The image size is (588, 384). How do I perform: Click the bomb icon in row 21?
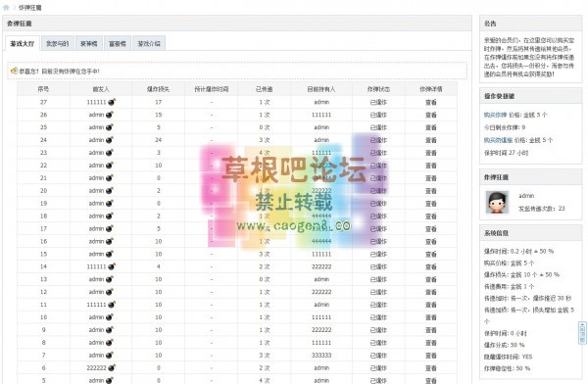[109, 178]
